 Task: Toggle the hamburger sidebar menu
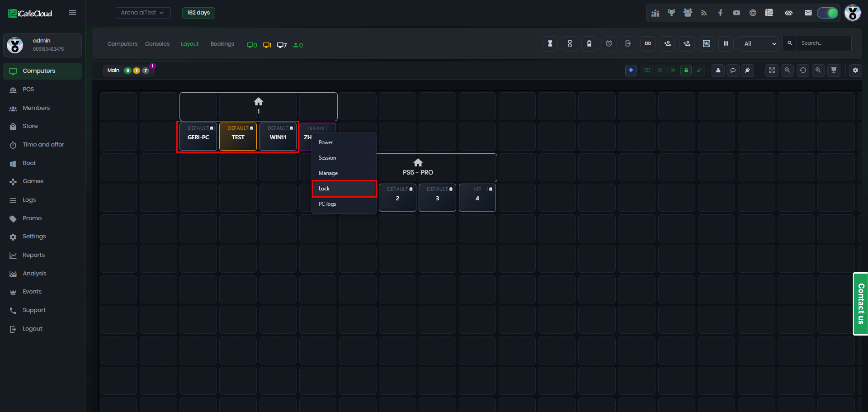(x=72, y=13)
